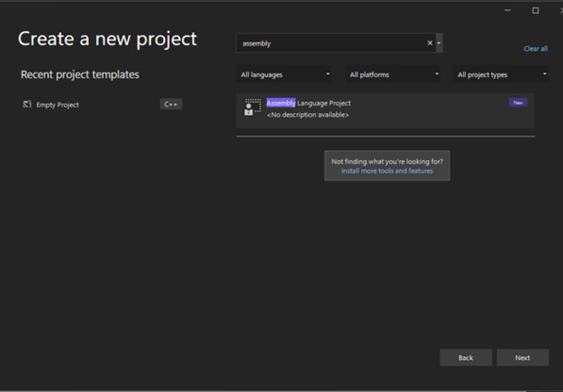Open the All languages dropdown
563x392 pixels.
284,74
